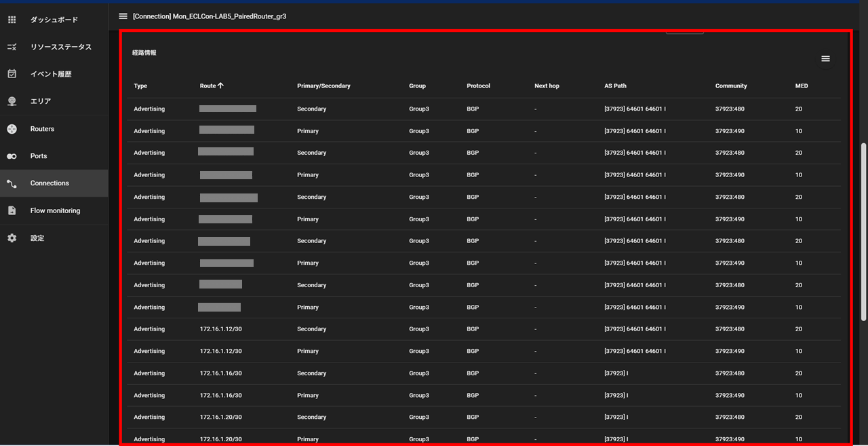Open the 経路情報 table options icon
Image resolution: width=868 pixels, height=446 pixels.
[825, 58]
